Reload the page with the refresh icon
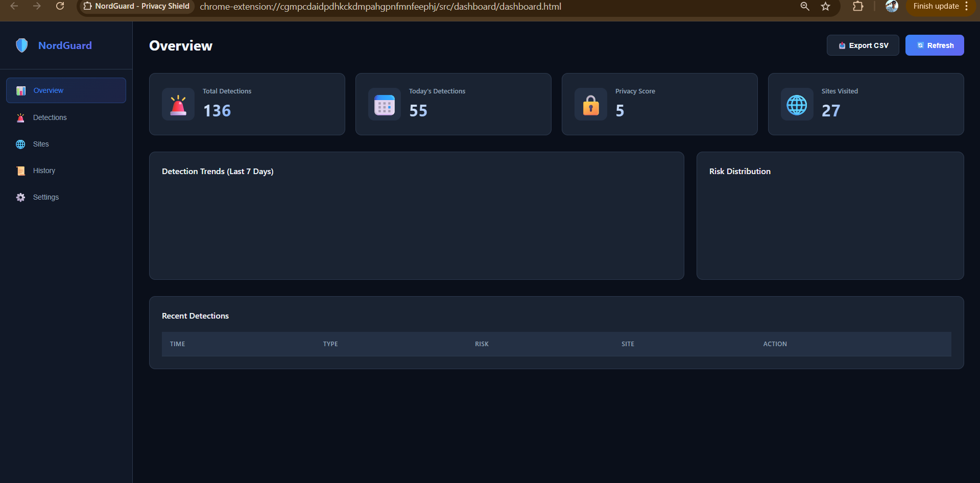 [60, 6]
